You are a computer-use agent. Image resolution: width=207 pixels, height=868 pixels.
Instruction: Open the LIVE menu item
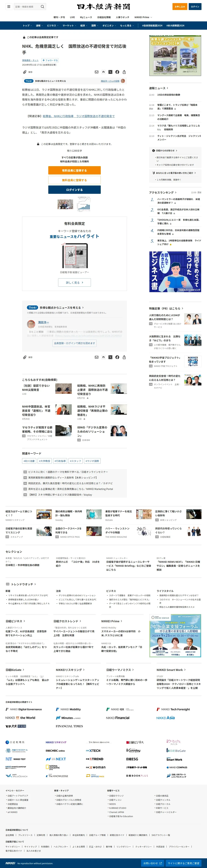pyautogui.click(x=72, y=17)
